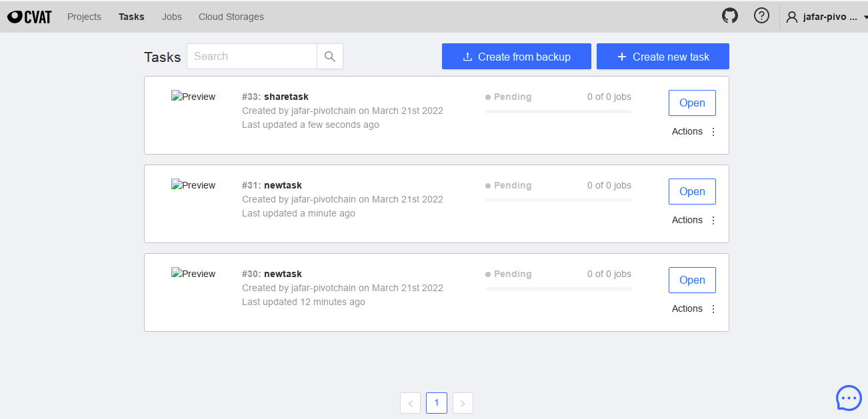Open Actions menu dots for task #30

click(713, 309)
